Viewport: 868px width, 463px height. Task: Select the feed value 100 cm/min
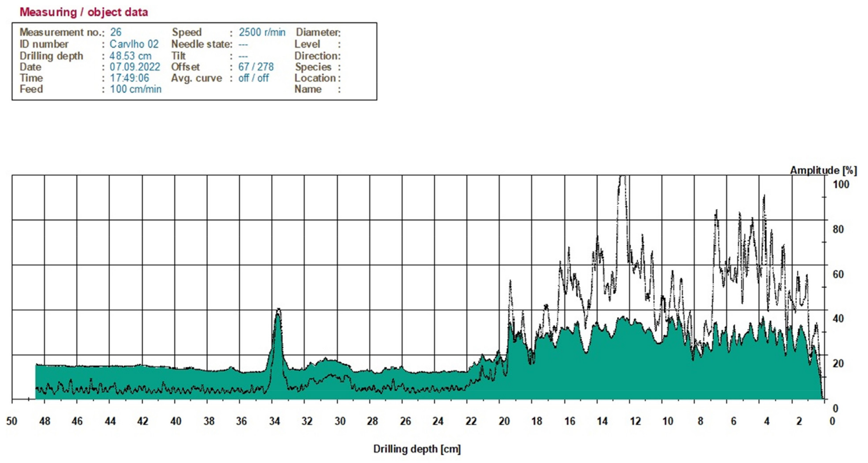click(136, 89)
